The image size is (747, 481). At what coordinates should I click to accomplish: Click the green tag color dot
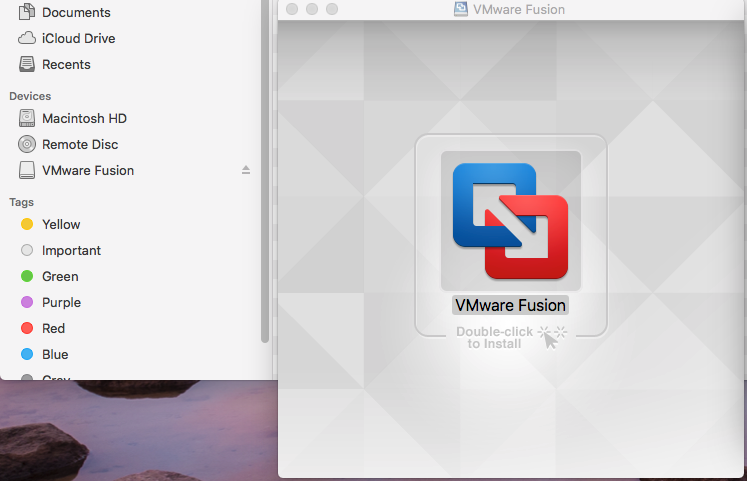(27, 276)
